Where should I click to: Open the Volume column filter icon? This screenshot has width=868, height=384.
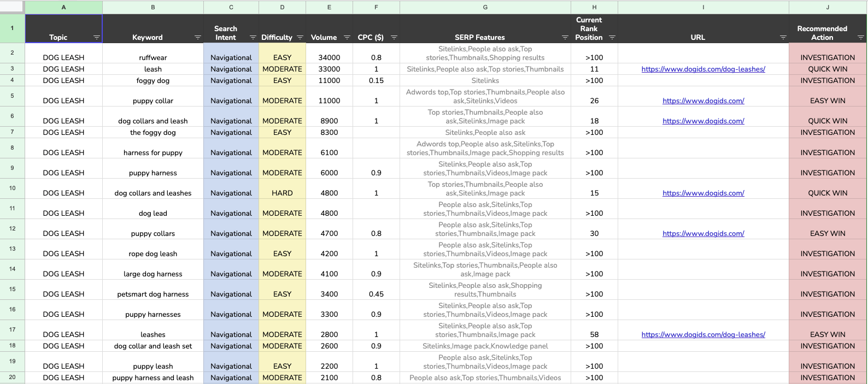click(x=347, y=38)
